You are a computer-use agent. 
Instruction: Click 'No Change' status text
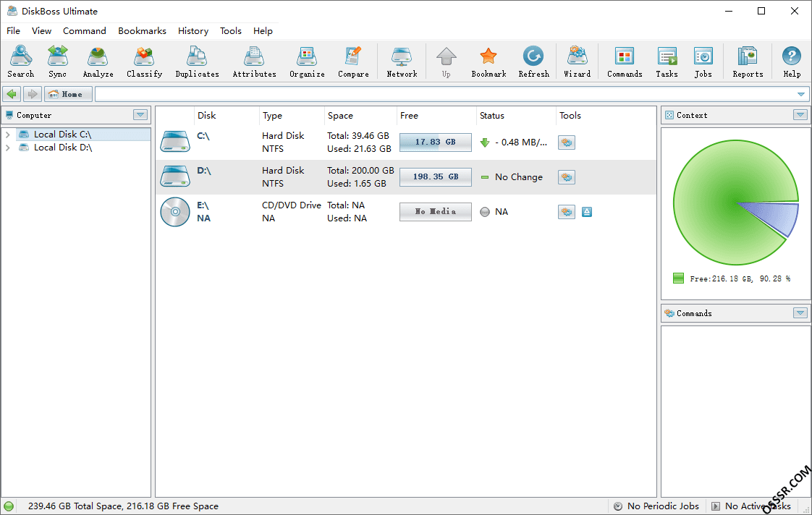tap(519, 177)
